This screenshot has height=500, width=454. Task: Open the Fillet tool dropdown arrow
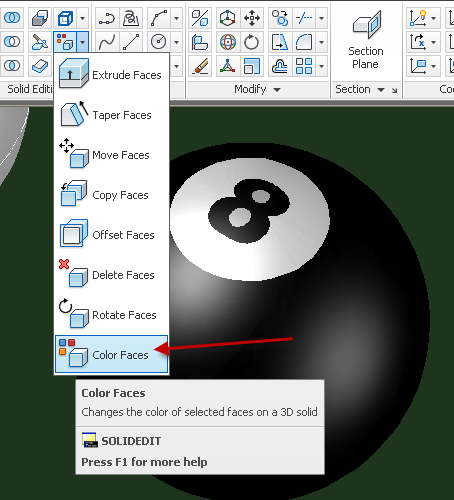[321, 42]
